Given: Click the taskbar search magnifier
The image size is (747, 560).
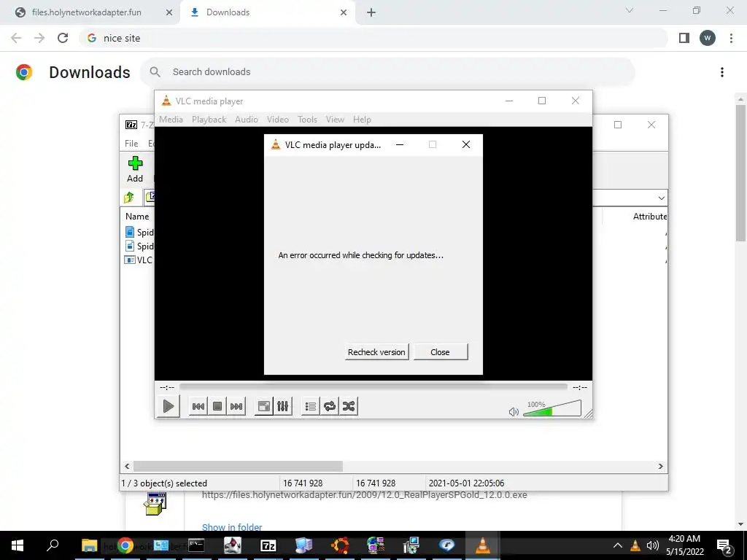Looking at the screenshot, I should [53, 545].
